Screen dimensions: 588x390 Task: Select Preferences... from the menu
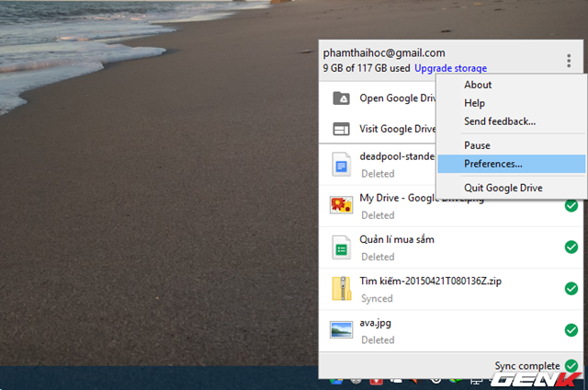click(493, 164)
